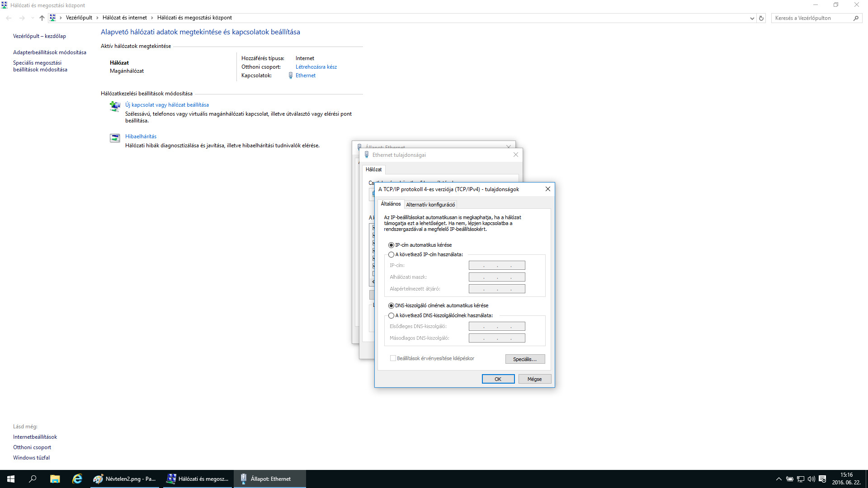This screenshot has width=868, height=488.
Task: Click the IP-cím input field
Action: (497, 265)
